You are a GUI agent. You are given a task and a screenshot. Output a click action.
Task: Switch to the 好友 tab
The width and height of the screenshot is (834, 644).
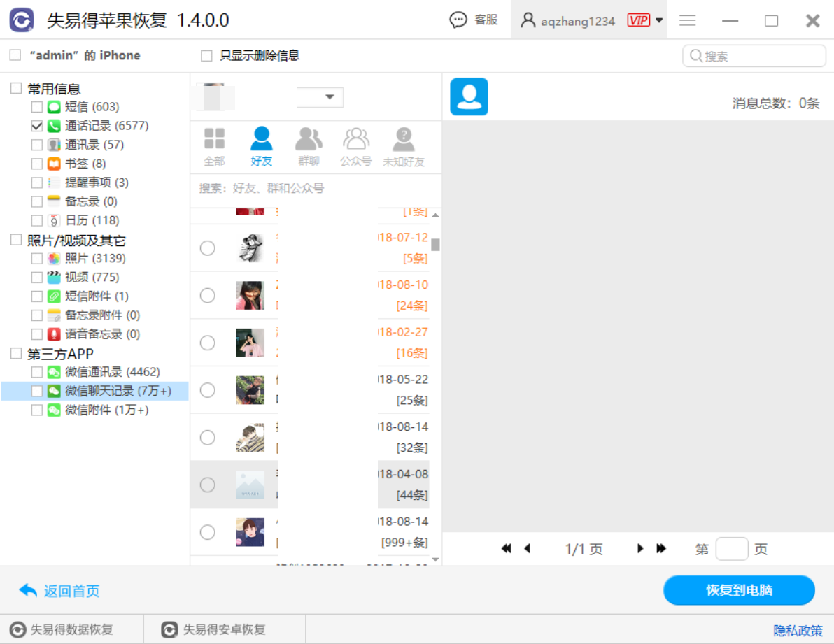pos(261,147)
